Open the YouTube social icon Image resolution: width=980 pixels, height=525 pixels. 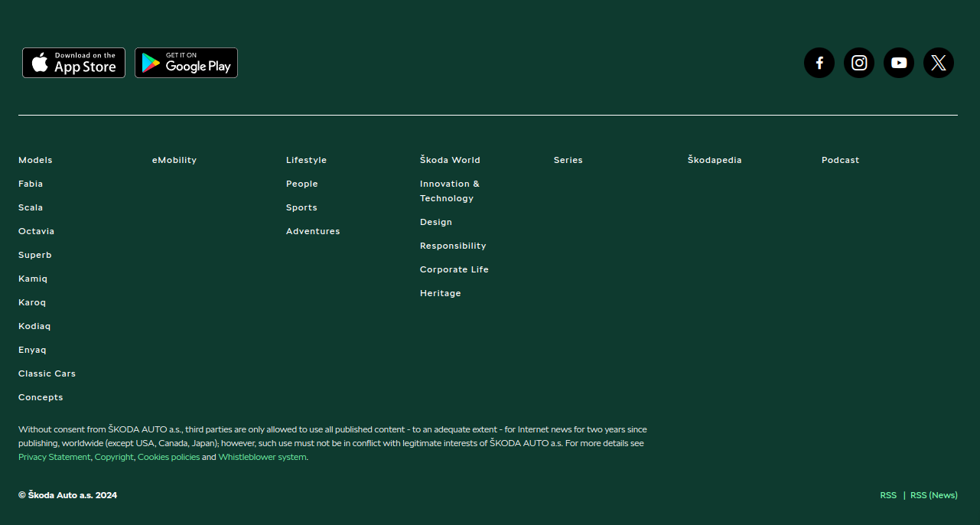pyautogui.click(x=899, y=63)
